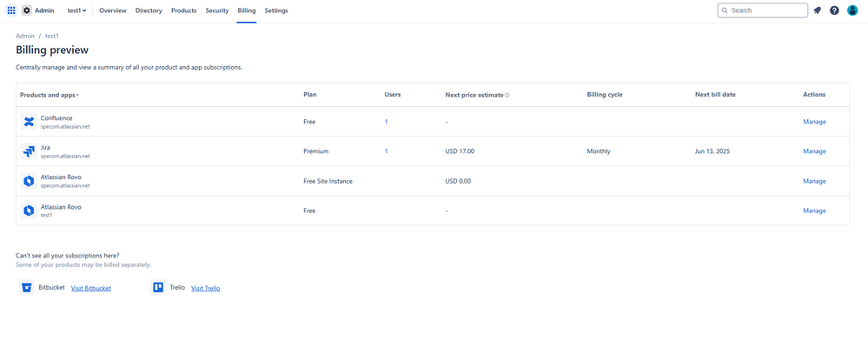Viewport: 868px width, 348px height.
Task: Sort by Products and apps column
Action: click(50, 95)
